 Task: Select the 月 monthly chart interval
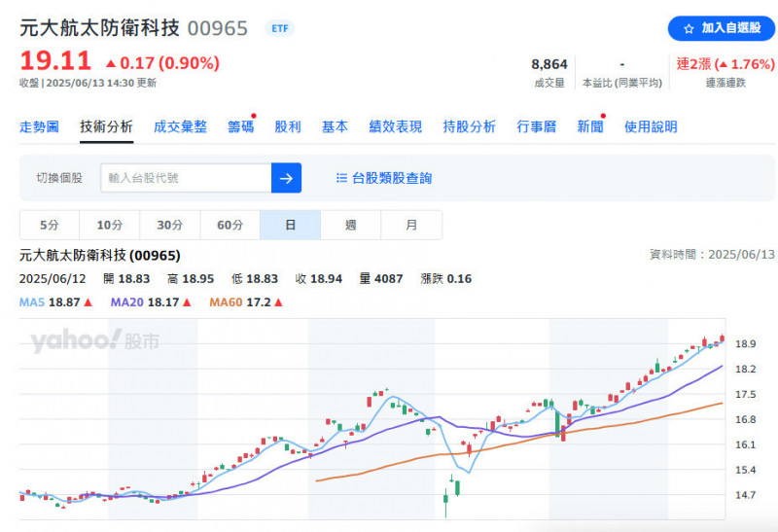411,225
